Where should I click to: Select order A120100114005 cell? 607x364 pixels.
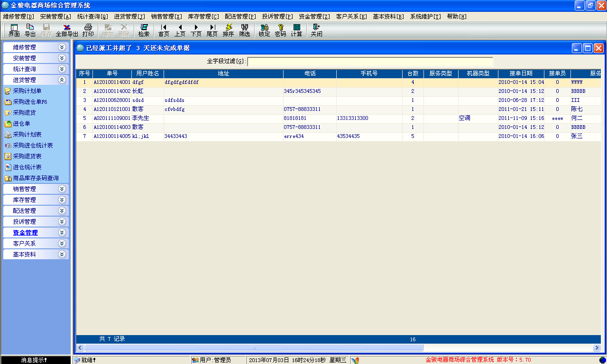[x=112, y=136]
